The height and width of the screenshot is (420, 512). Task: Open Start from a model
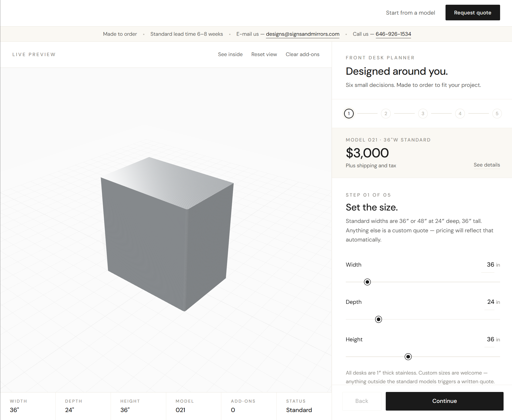point(410,13)
